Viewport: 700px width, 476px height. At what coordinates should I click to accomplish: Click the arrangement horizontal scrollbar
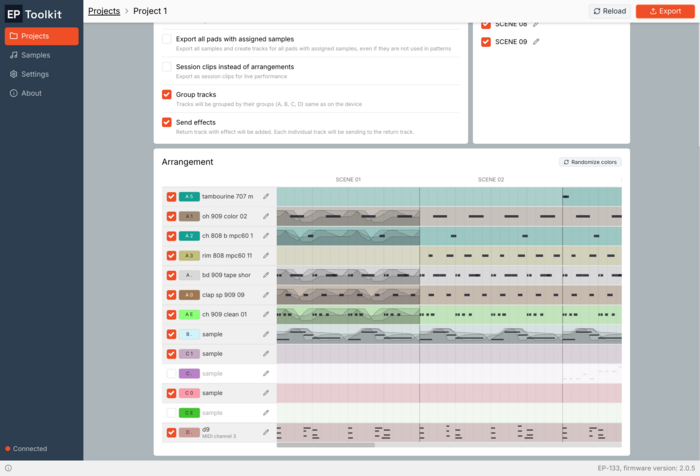pos(325,445)
